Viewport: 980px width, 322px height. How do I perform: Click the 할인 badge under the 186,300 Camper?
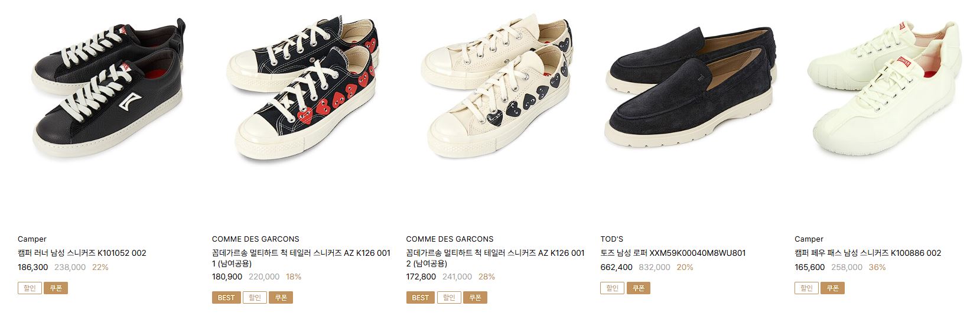pos(30,288)
